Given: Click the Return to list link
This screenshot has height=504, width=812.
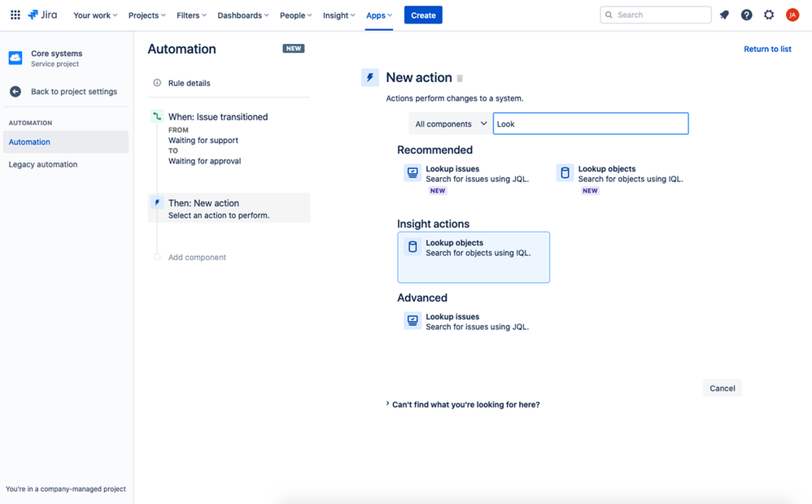Looking at the screenshot, I should (767, 49).
